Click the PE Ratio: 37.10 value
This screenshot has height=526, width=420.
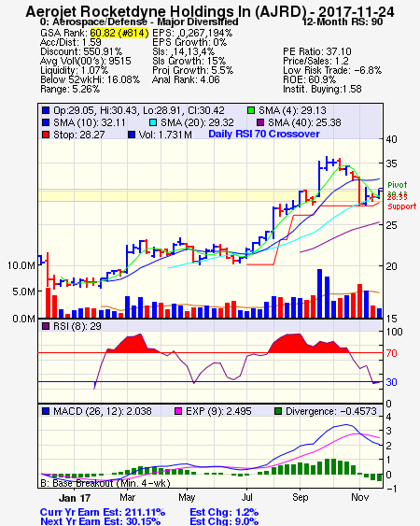317,51
